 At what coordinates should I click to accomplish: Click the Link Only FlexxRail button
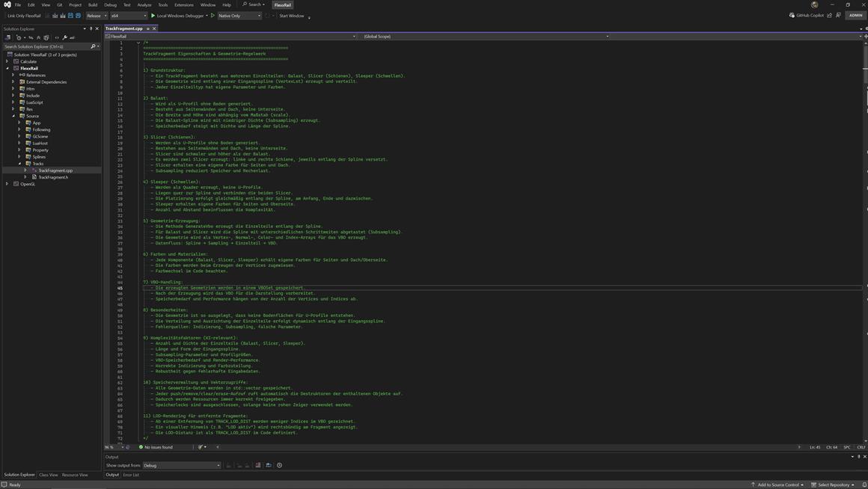pyautogui.click(x=25, y=16)
